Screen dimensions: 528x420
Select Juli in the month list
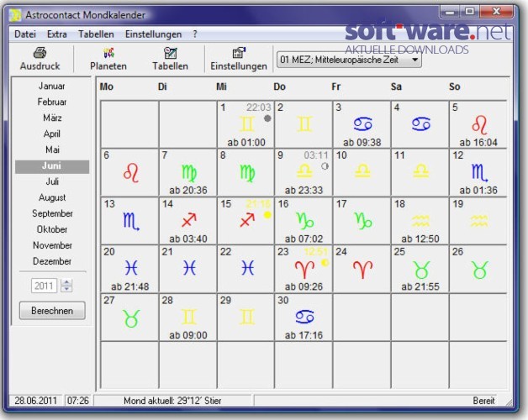(x=52, y=181)
